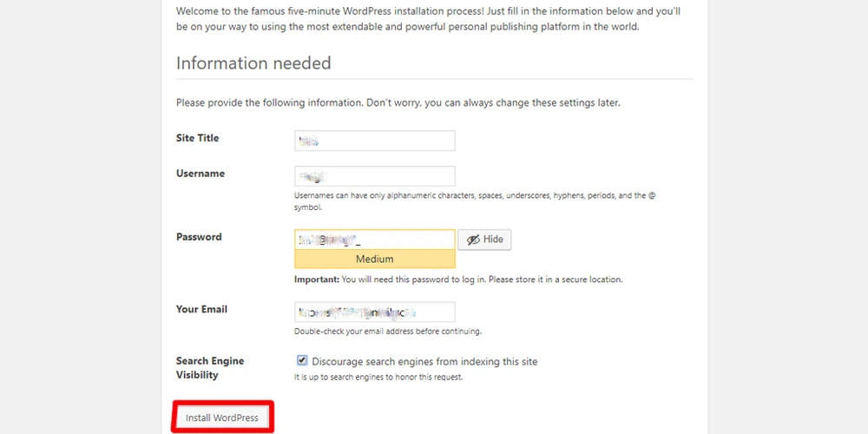Click into the Username input box
The image size is (868, 434).
375,176
